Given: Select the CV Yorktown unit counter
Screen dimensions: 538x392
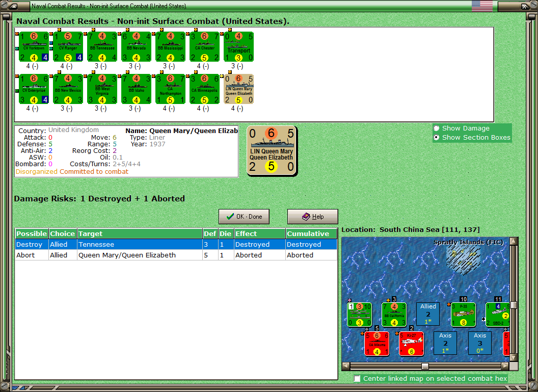Looking at the screenshot, I should pos(34,47).
